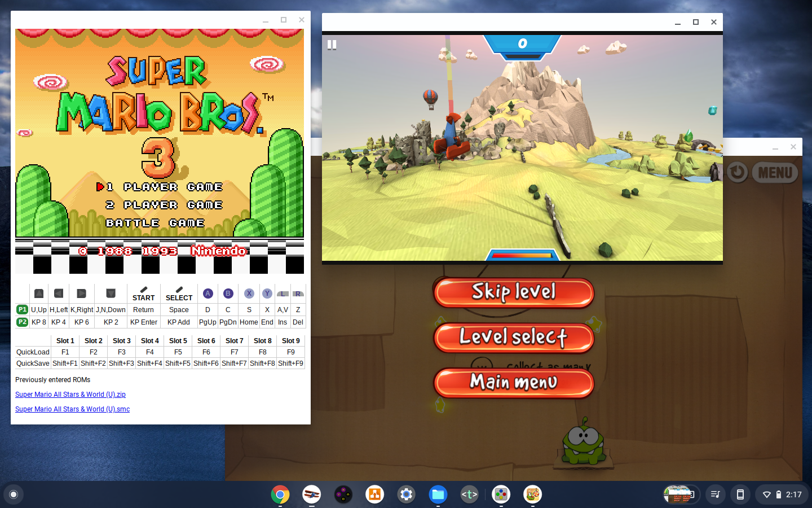This screenshot has height=508, width=812.
Task: Click the L shoulder button icon
Action: [x=283, y=294]
